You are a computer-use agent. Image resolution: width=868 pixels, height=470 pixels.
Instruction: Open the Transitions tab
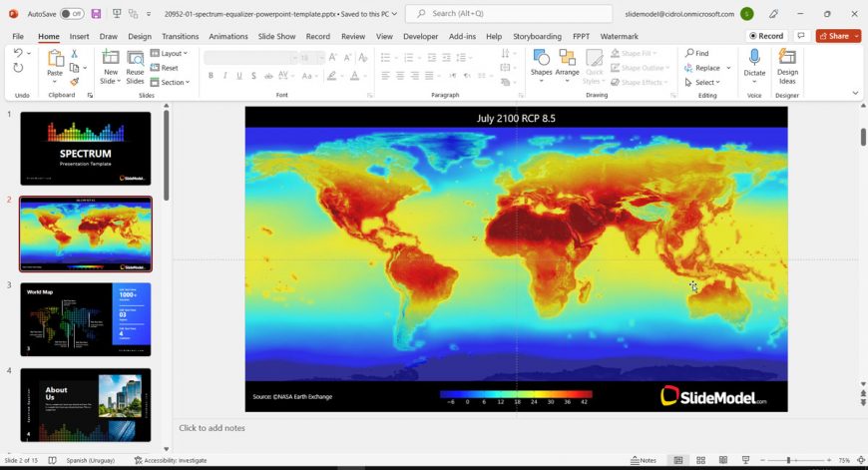[180, 36]
